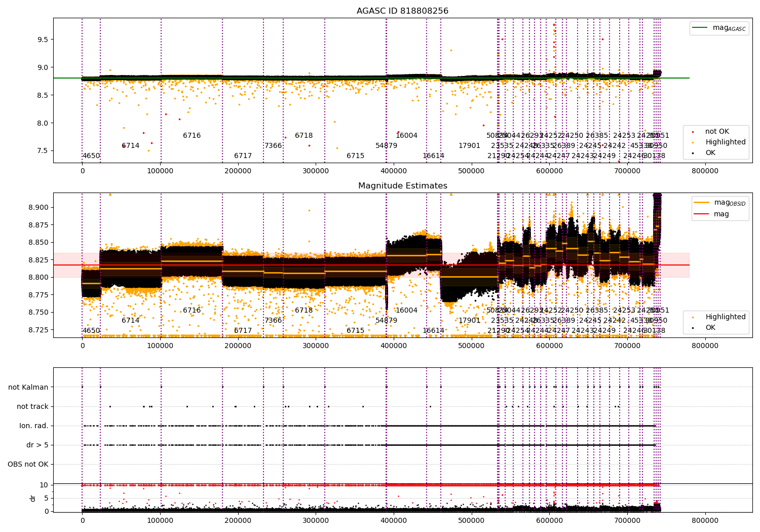The image size is (760, 532).
Task: Click obsid label 7366 in the top plot
Action: (273, 146)
